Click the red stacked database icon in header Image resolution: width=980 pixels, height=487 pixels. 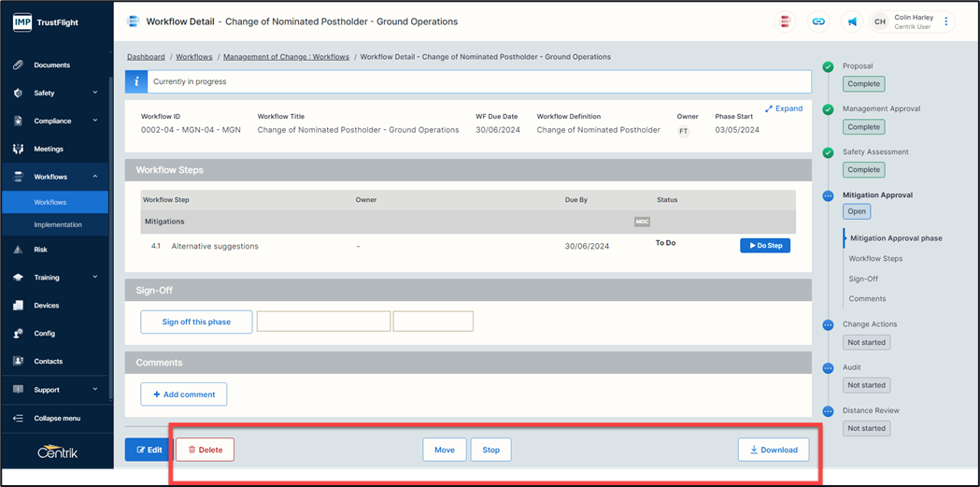(x=786, y=21)
